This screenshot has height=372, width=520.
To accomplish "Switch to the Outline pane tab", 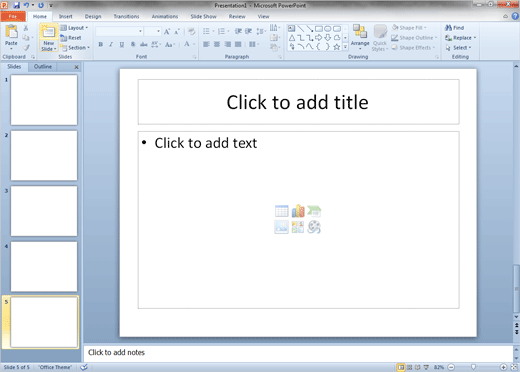I will click(43, 67).
